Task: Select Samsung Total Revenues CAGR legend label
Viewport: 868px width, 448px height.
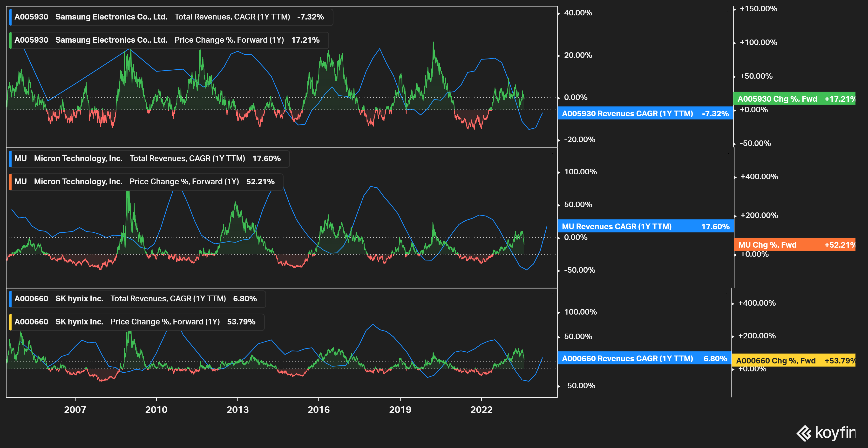Action: point(171,17)
